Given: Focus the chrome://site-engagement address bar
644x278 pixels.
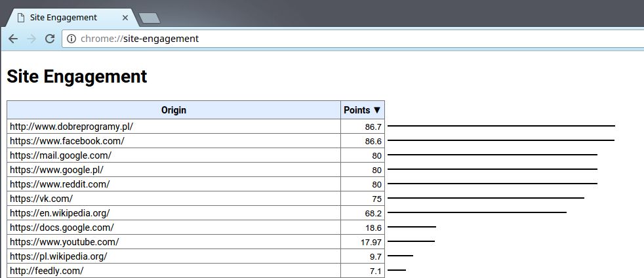Looking at the screenshot, I should (353, 39).
